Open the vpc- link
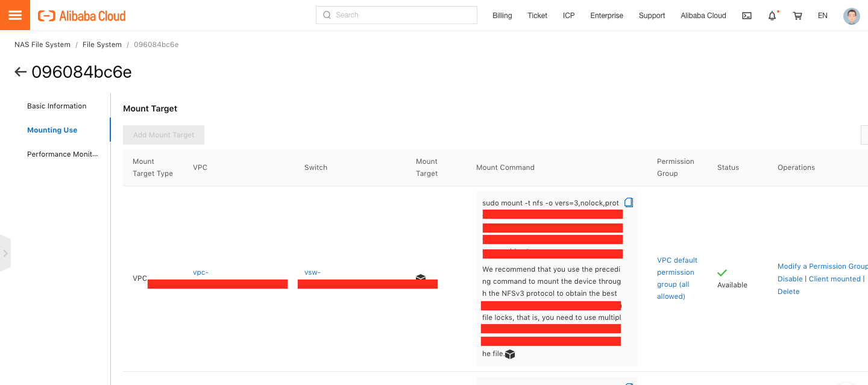 tap(201, 272)
